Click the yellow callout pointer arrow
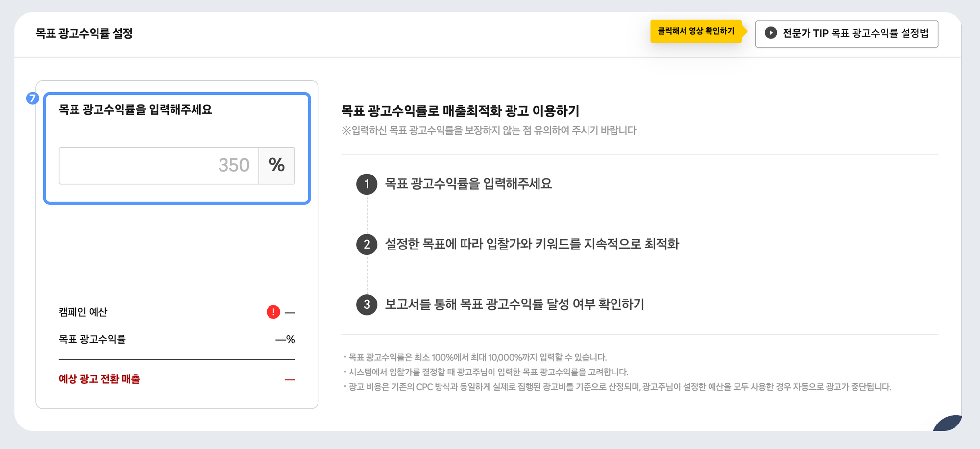Screen dimensions: 980x449 [x=744, y=32]
